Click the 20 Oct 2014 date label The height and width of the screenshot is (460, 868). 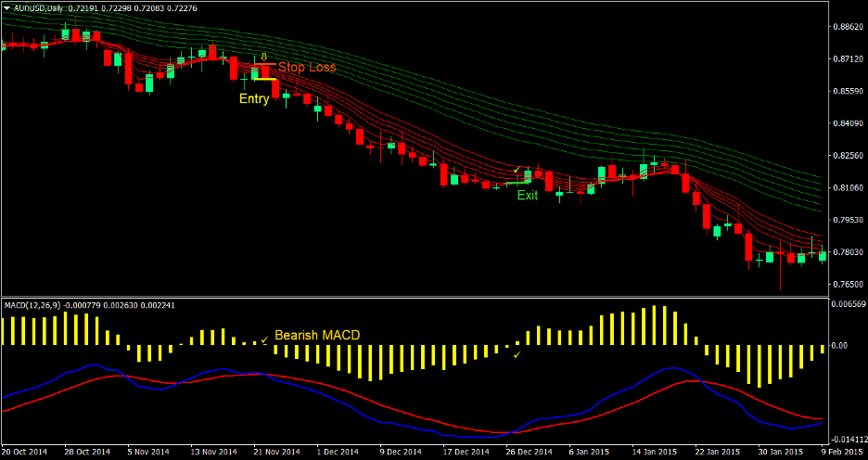(x=24, y=451)
